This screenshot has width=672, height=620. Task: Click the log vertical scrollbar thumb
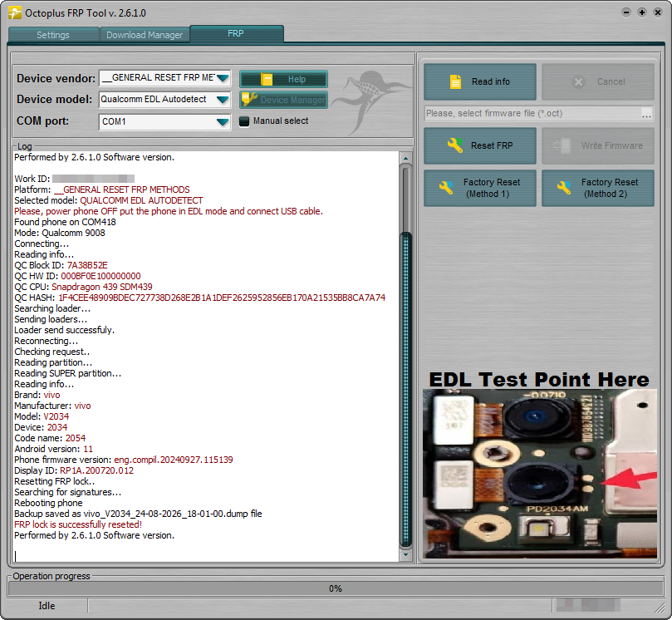point(405,389)
